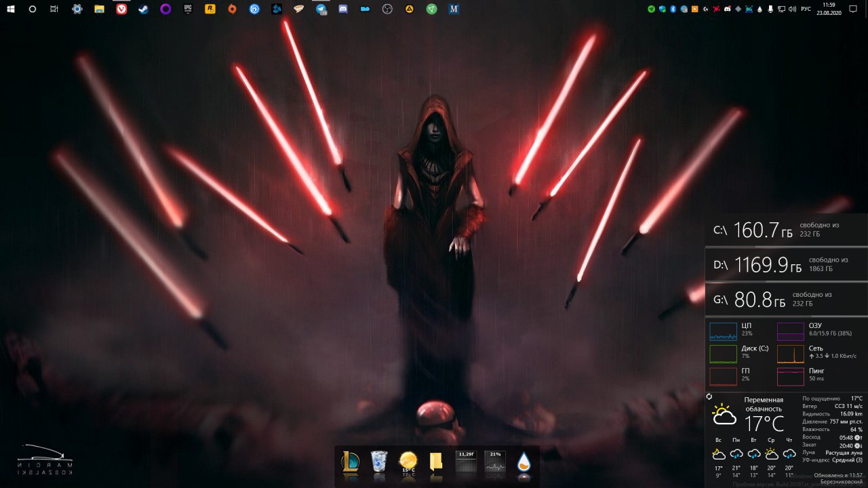This screenshot has height=488, width=868.
Task: Open the volume speaker tray icon
Action: coord(792,9)
